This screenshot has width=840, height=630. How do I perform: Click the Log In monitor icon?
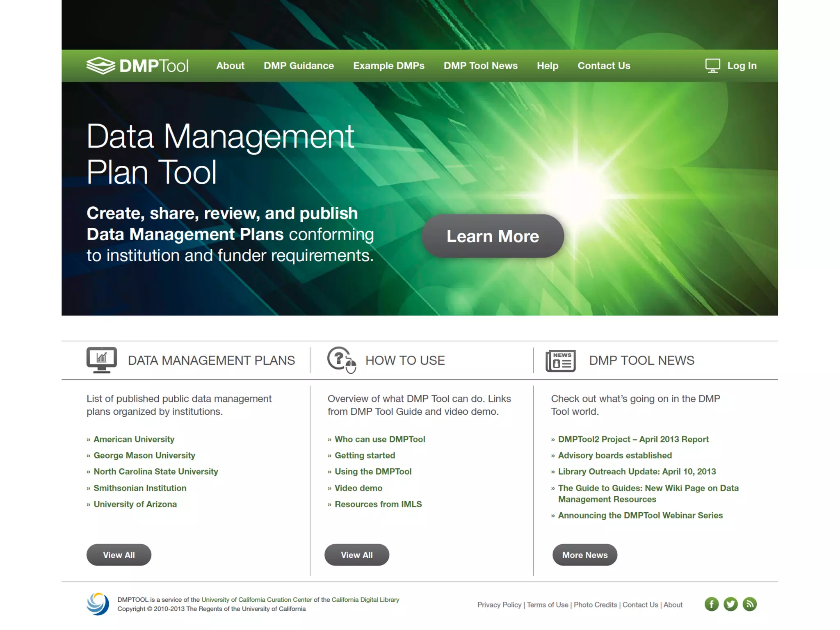(712, 66)
